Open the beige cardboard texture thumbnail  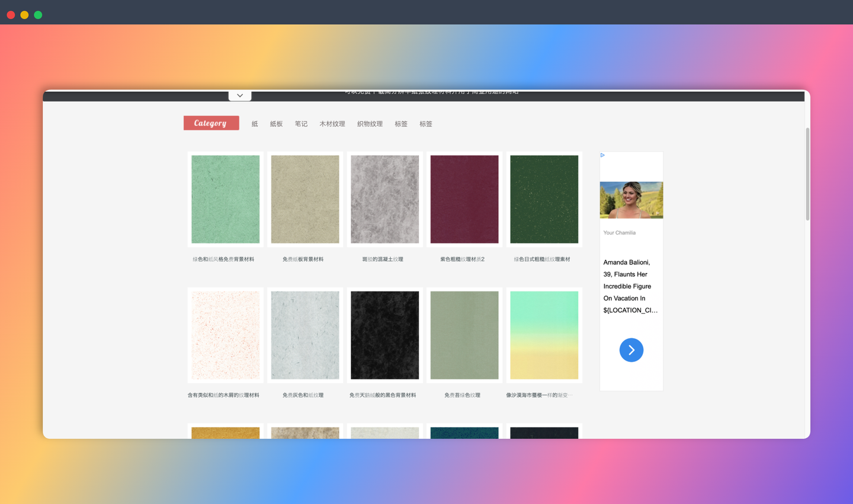[305, 199]
